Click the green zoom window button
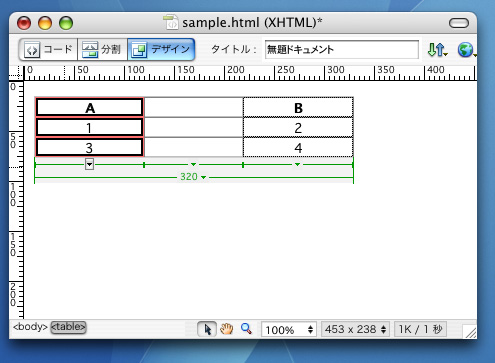The width and height of the screenshot is (495, 363). 66,23
